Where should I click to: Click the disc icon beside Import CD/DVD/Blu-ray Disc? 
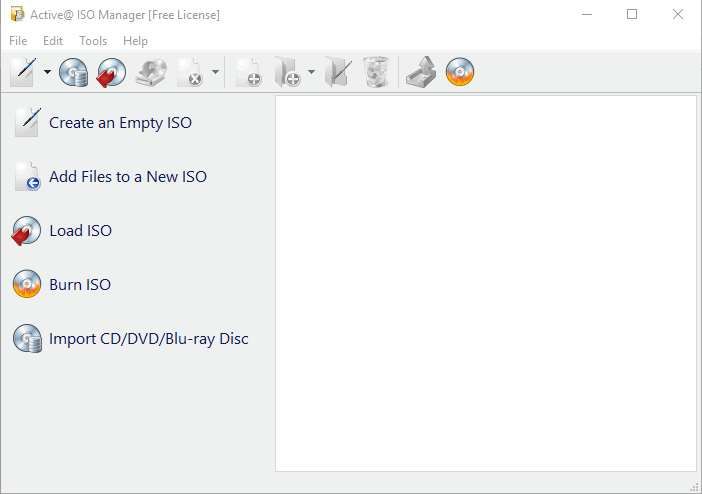(27, 338)
